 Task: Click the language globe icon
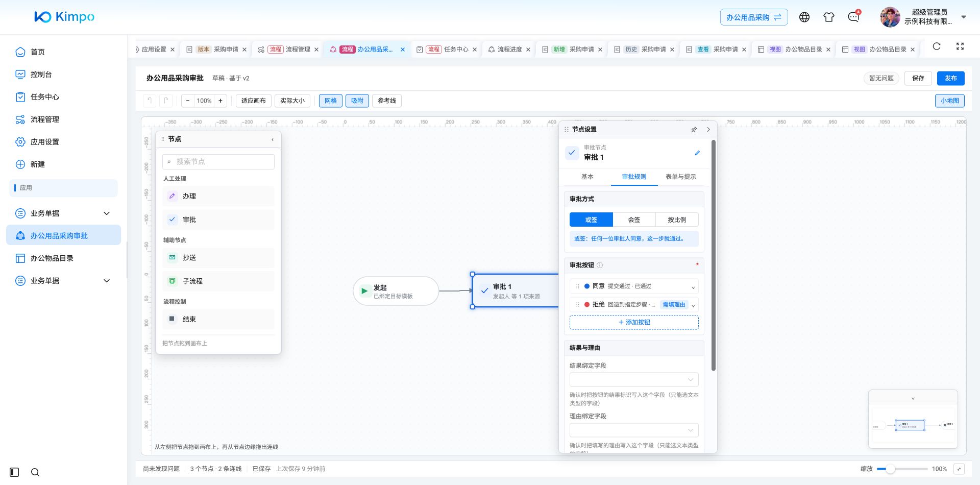pyautogui.click(x=804, y=17)
